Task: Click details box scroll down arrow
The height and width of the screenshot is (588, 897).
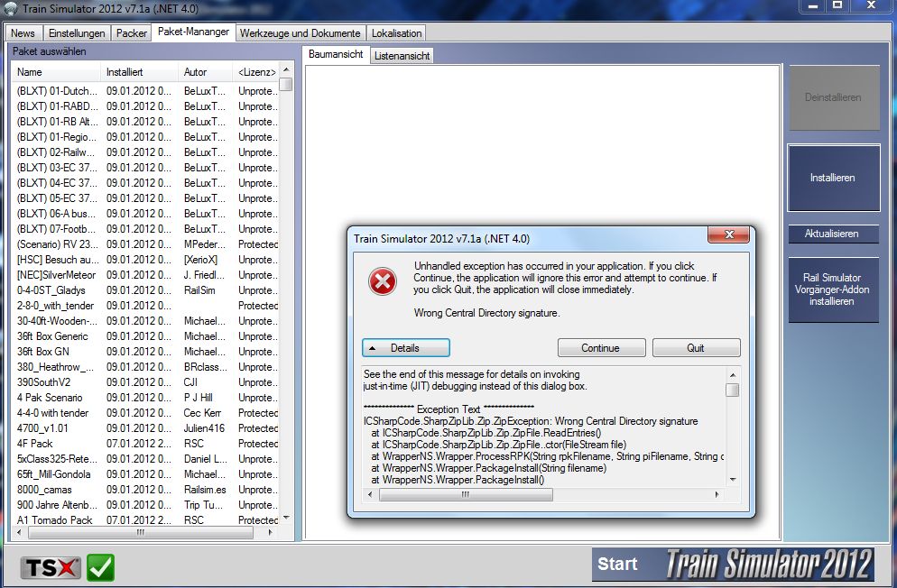Action: pos(732,480)
